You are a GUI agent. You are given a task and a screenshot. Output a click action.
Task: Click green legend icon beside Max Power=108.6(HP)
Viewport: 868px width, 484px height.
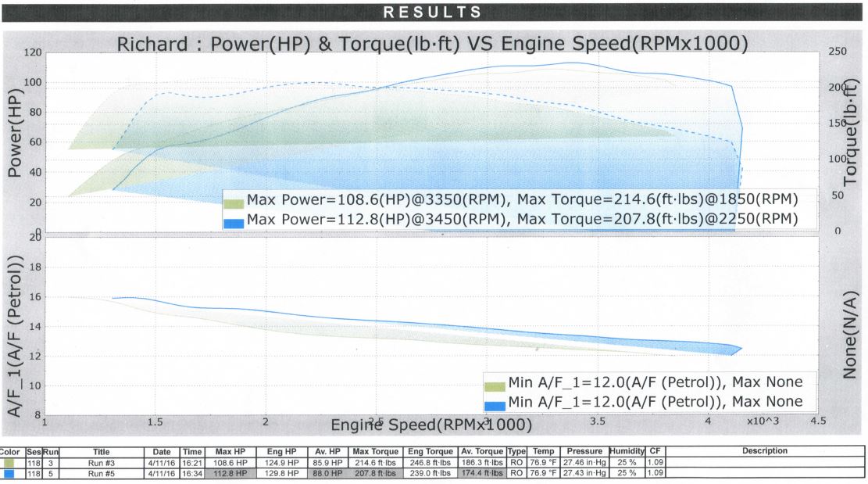pyautogui.click(x=233, y=203)
